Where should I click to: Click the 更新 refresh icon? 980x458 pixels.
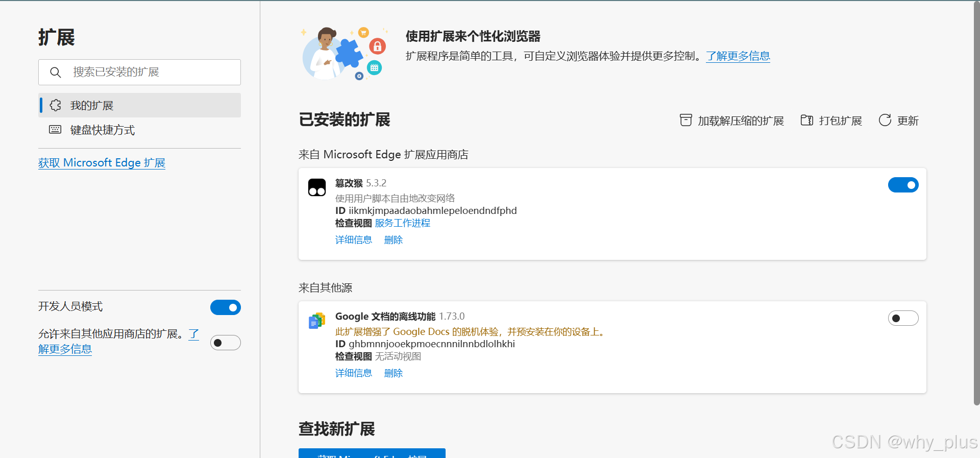[885, 120]
